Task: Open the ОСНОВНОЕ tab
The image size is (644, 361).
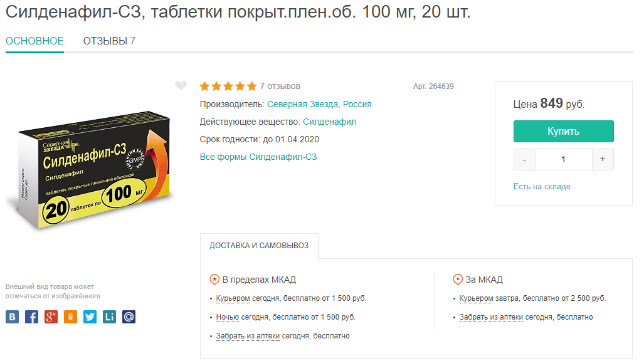Action: pos(34,41)
